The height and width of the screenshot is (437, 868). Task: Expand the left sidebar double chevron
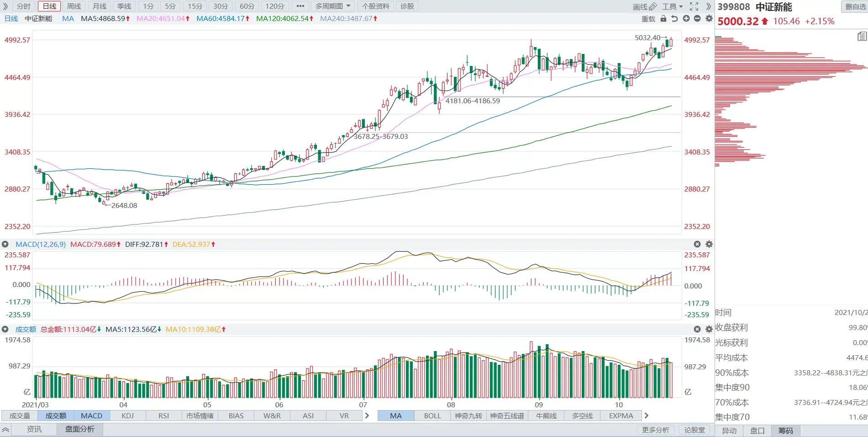click(5, 6)
